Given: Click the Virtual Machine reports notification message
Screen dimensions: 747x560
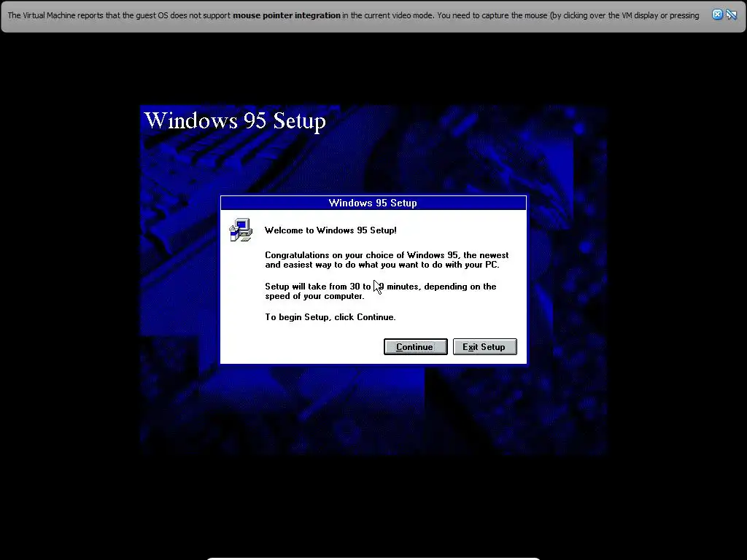Looking at the screenshot, I should [x=353, y=15].
